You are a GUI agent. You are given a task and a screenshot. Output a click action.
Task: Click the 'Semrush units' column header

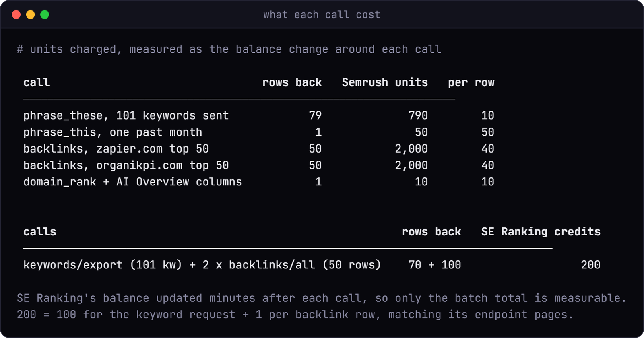pyautogui.click(x=385, y=82)
